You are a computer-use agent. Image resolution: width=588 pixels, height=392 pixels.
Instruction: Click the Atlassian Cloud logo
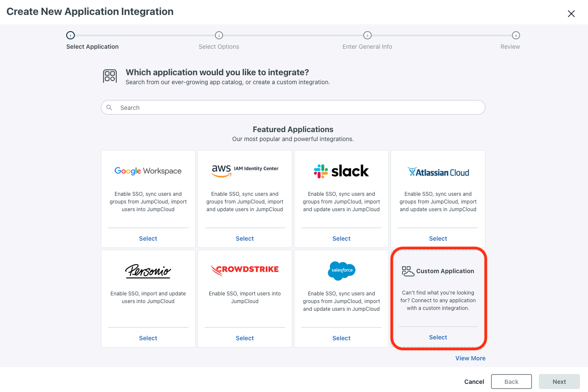[x=438, y=172]
